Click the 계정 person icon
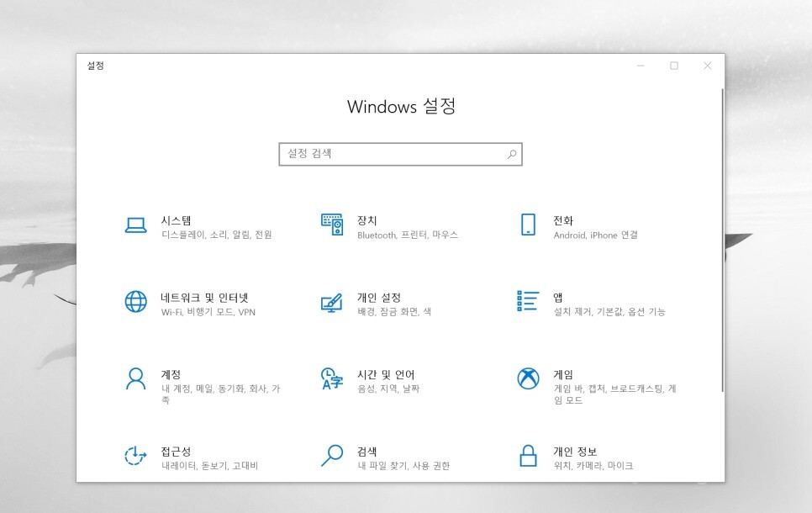Image resolution: width=812 pixels, height=513 pixels. (x=135, y=378)
